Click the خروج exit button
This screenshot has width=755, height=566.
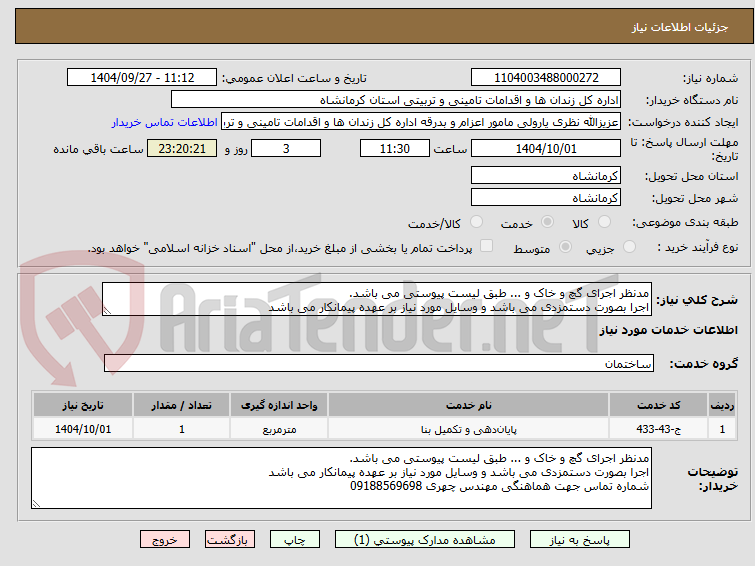pyautogui.click(x=165, y=540)
